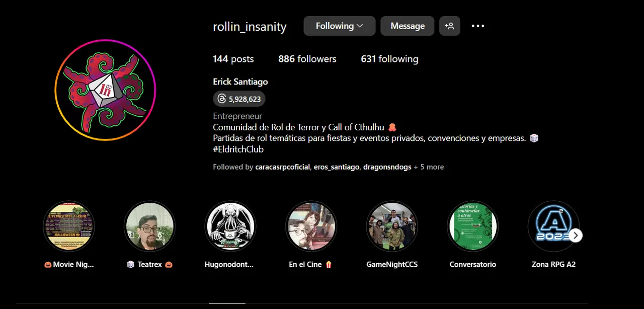This screenshot has width=644, height=309.
Task: Follow the #EldritchClub hashtag link
Action: coord(238,149)
